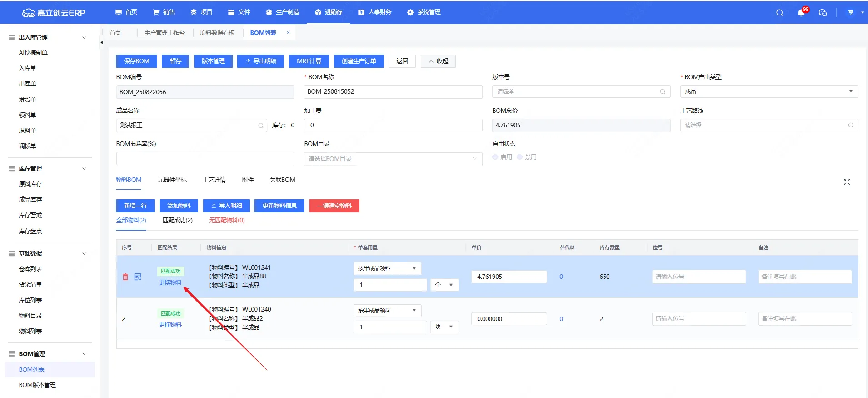
Task: Select the 启用 radio button
Action: coord(495,157)
